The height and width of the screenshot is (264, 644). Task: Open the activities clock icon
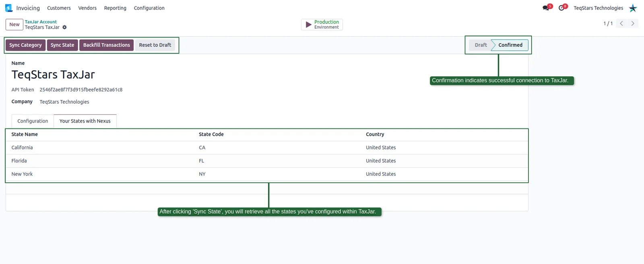pos(561,8)
